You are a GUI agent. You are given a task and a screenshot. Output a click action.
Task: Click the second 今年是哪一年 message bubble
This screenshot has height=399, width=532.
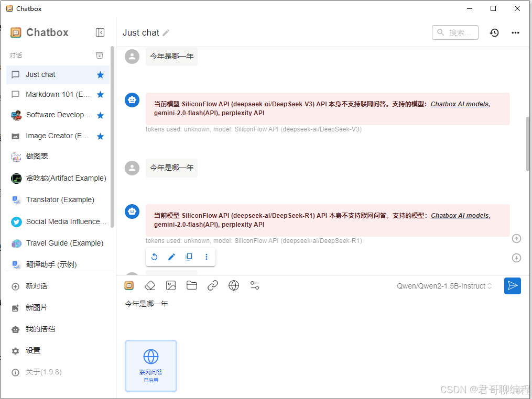coord(172,168)
